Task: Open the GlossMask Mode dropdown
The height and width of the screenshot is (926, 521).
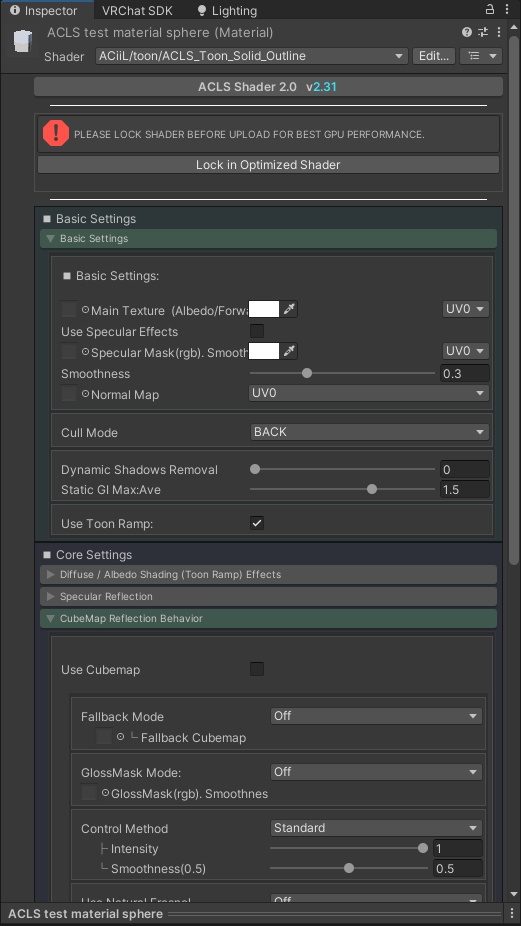Action: (x=376, y=771)
